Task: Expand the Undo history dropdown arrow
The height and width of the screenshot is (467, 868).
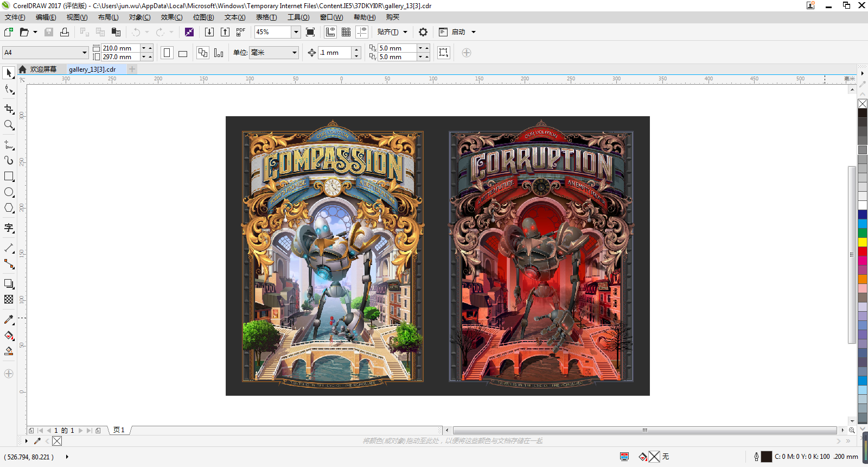Action: pyautogui.click(x=147, y=32)
